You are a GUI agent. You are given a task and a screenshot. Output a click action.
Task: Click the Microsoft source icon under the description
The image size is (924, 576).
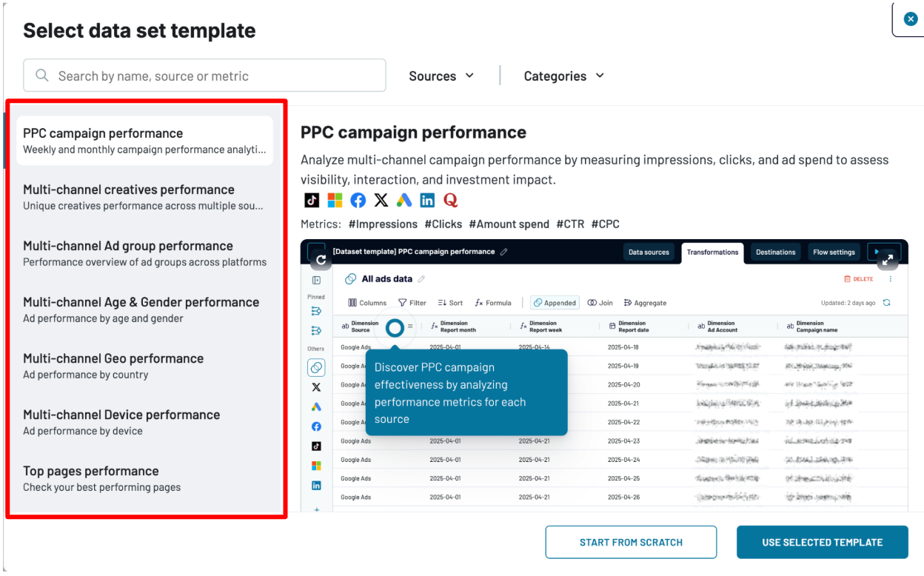coord(335,201)
